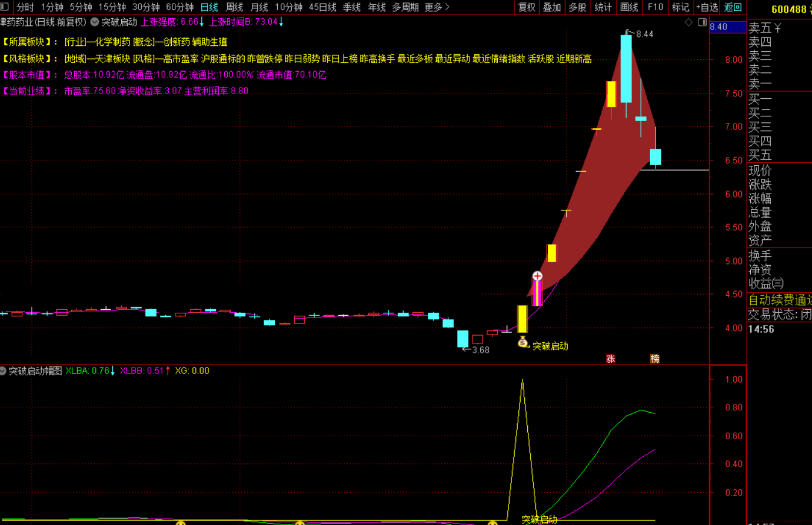Screen dimensions: 812x525
Task: Expand the 更多 periods menu
Action: (437, 7)
